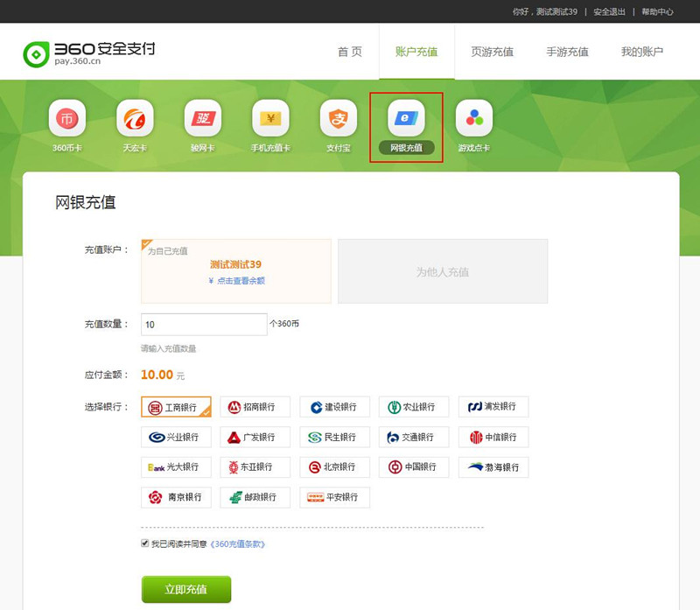Pick 民生银行 bank option
This screenshot has height=610, width=700.
point(335,437)
